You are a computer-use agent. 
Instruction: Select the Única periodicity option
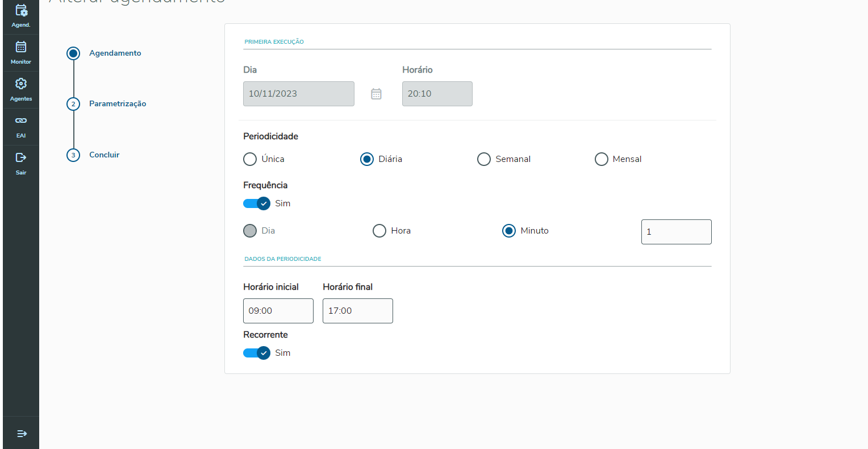point(250,159)
